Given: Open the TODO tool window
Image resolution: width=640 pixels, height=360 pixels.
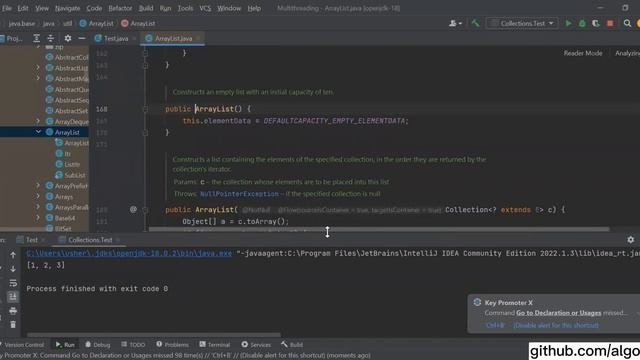Looking at the screenshot, I should click(x=133, y=345).
